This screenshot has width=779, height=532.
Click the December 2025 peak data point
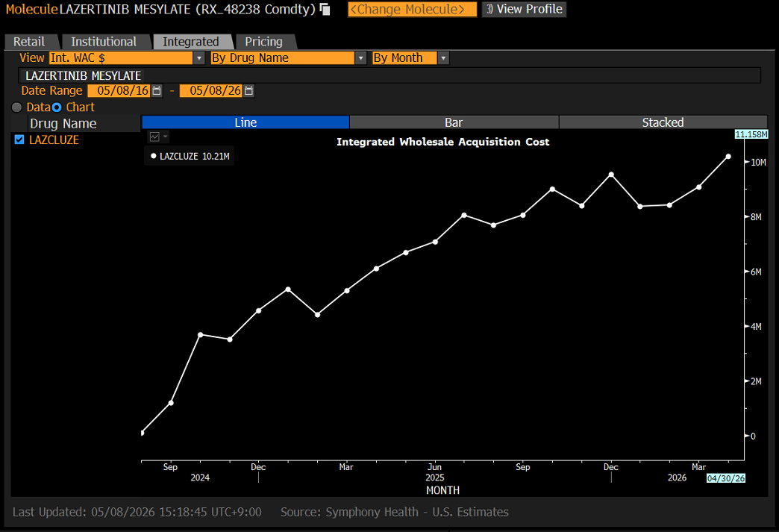pyautogui.click(x=611, y=175)
